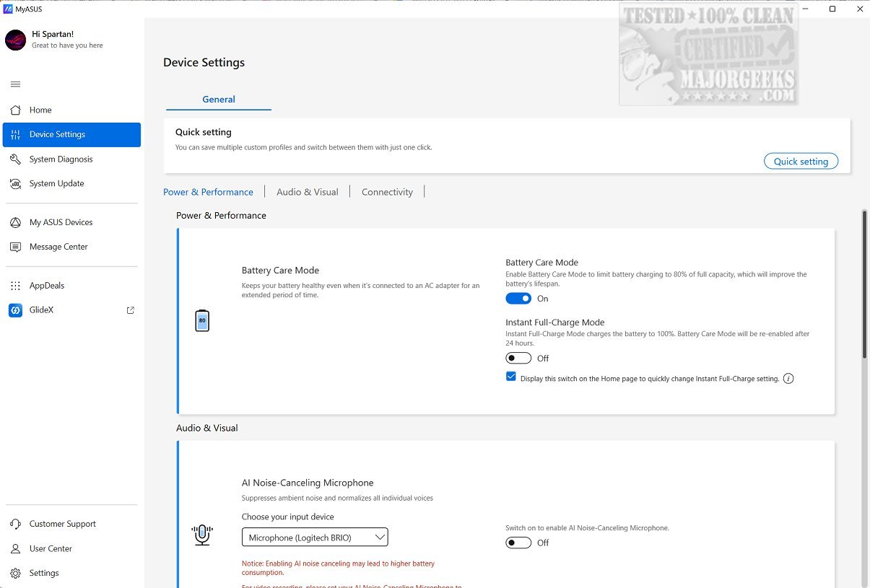The image size is (870, 588).
Task: Enable the Instant Full-Charge Mode switch
Action: 518,359
